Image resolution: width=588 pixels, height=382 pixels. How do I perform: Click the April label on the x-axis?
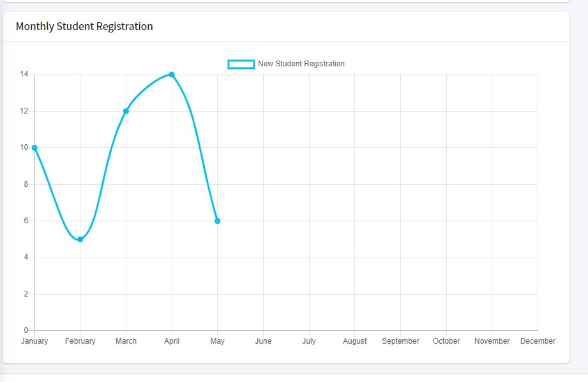tap(172, 341)
